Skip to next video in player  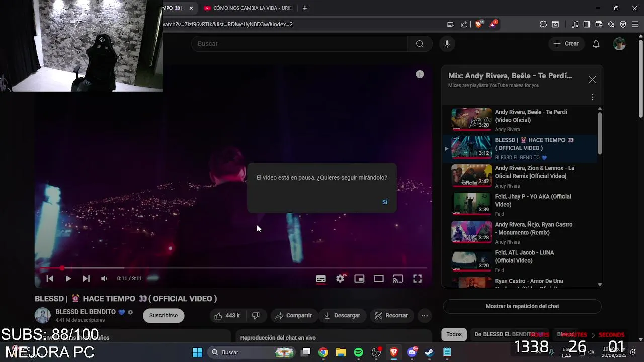point(86,278)
